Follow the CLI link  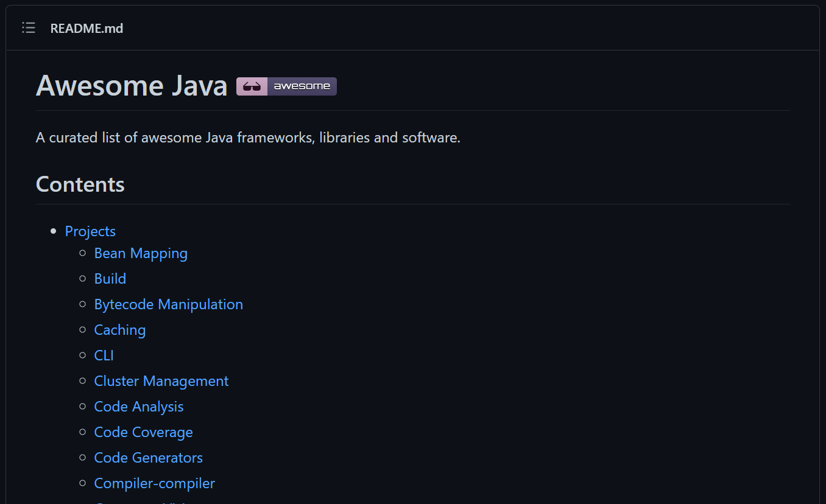[104, 355]
